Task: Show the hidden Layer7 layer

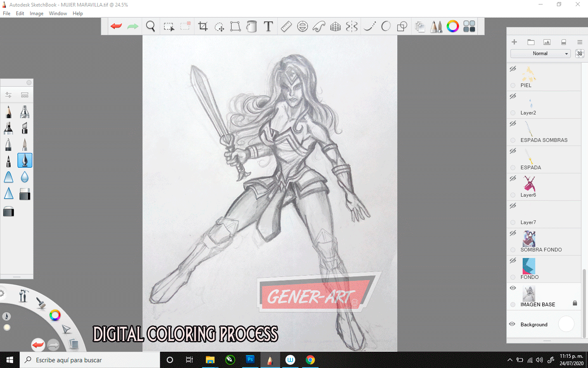Action: click(x=513, y=206)
